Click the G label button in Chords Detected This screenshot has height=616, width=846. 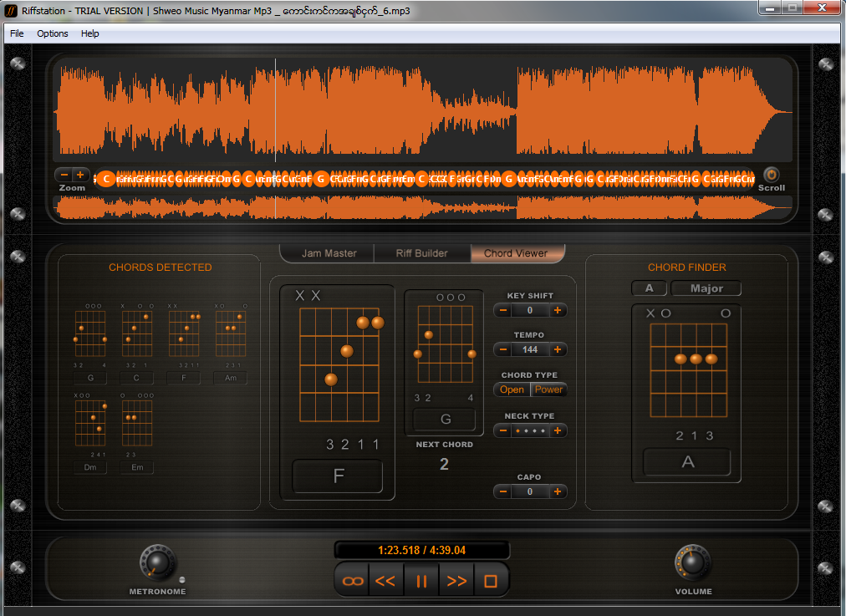tap(90, 378)
